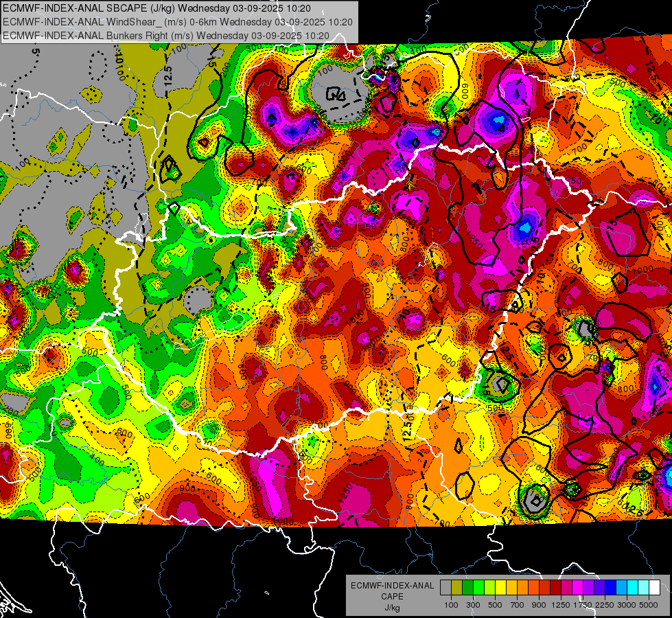Pick the pure blue legend swatch
This screenshot has height=618, width=672.
click(611, 588)
